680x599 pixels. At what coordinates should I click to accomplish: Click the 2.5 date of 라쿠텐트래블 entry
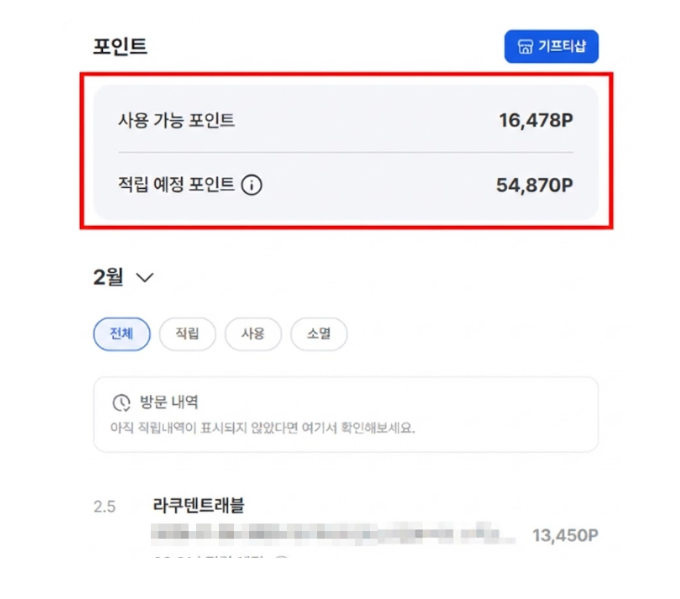[104, 506]
